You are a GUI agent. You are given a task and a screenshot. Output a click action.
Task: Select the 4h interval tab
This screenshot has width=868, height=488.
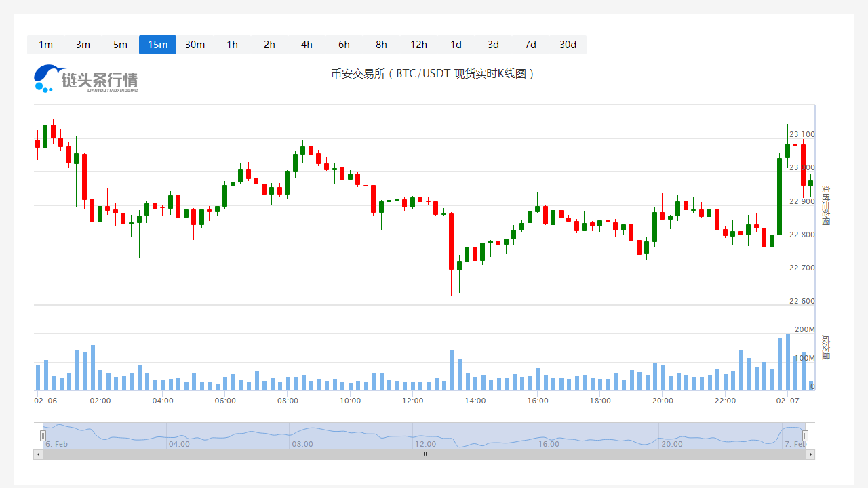pos(307,45)
